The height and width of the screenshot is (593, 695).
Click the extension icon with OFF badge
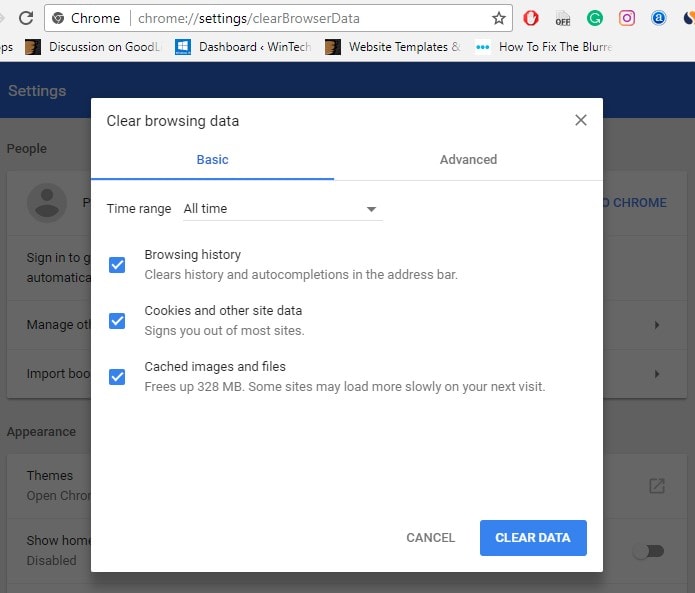coord(563,18)
